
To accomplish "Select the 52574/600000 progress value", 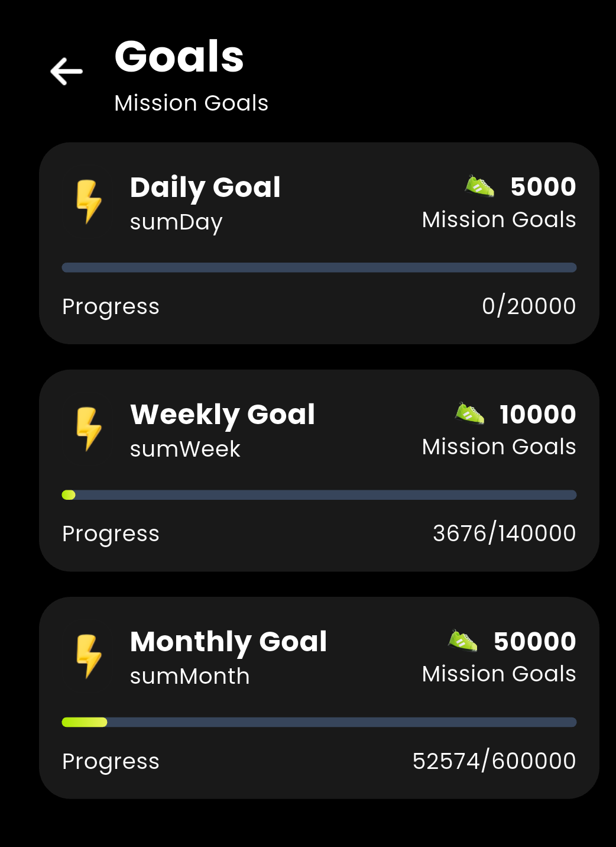I will coord(494,761).
